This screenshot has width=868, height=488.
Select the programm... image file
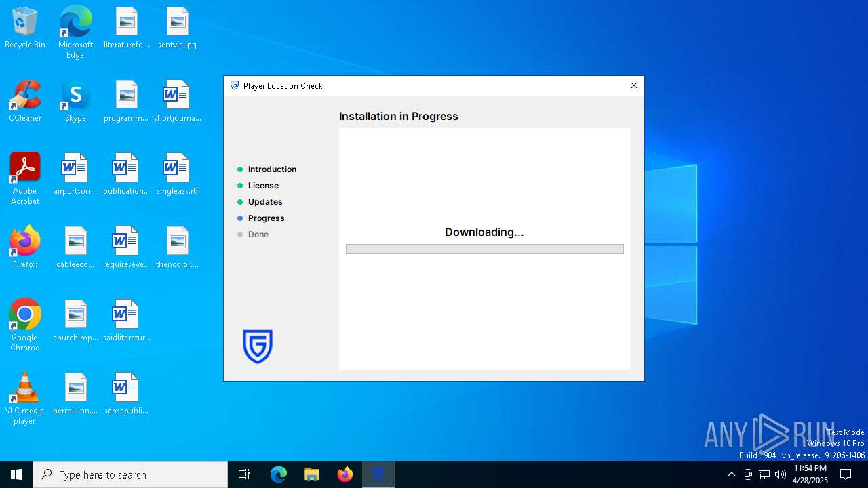(126, 102)
